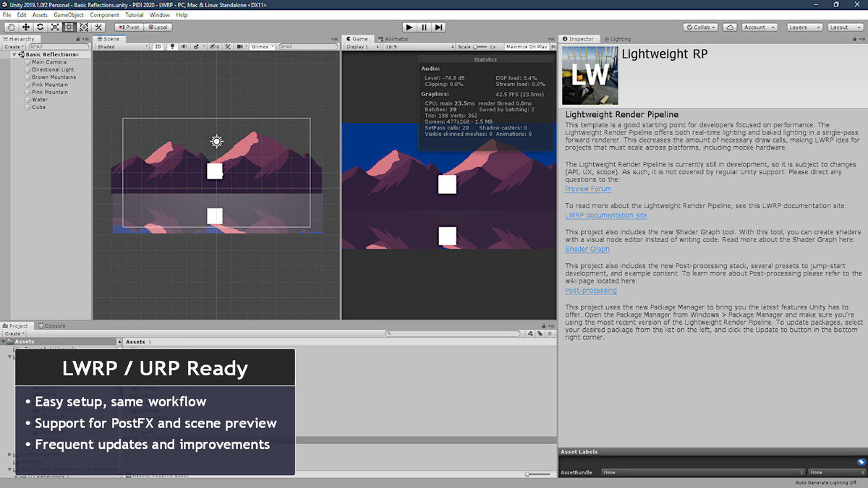Open the LWRP documentation site link
The width and height of the screenshot is (868, 488).
click(x=605, y=215)
